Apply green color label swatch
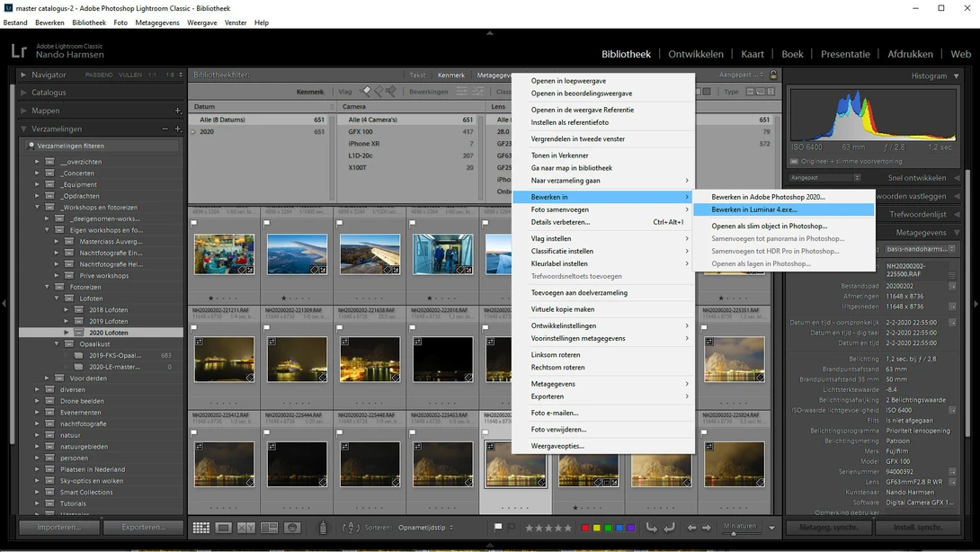This screenshot has height=552, width=980. tap(608, 528)
